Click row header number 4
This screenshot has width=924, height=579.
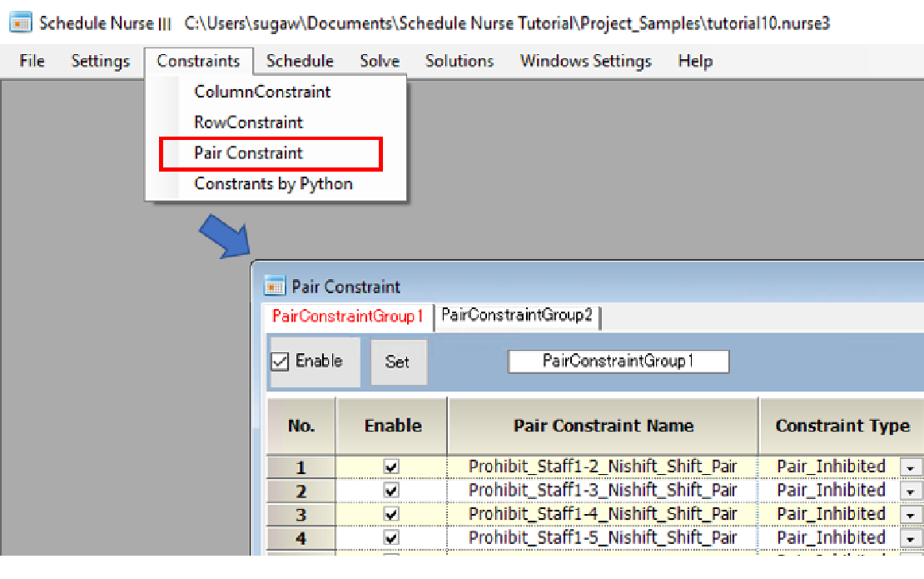[x=301, y=538]
